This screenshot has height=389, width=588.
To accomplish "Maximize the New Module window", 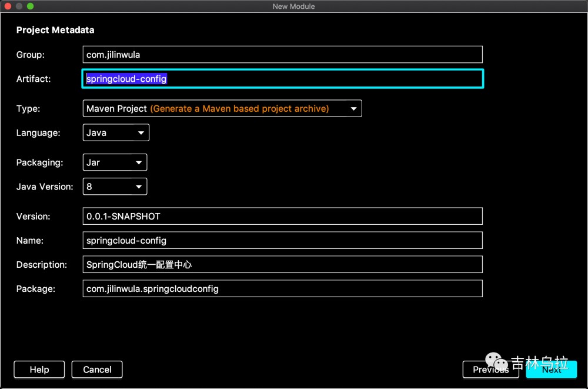I will (x=31, y=6).
